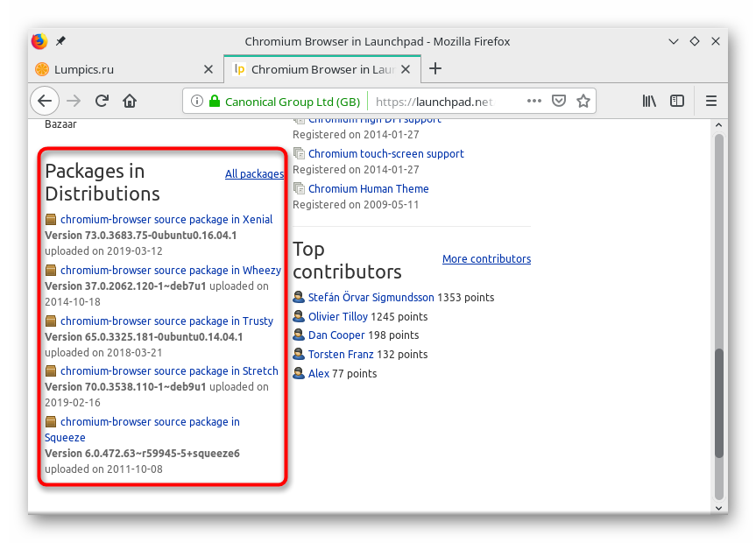Screen dimensions: 756x543
Task: Click the Bazaar text
Action: 60,124
